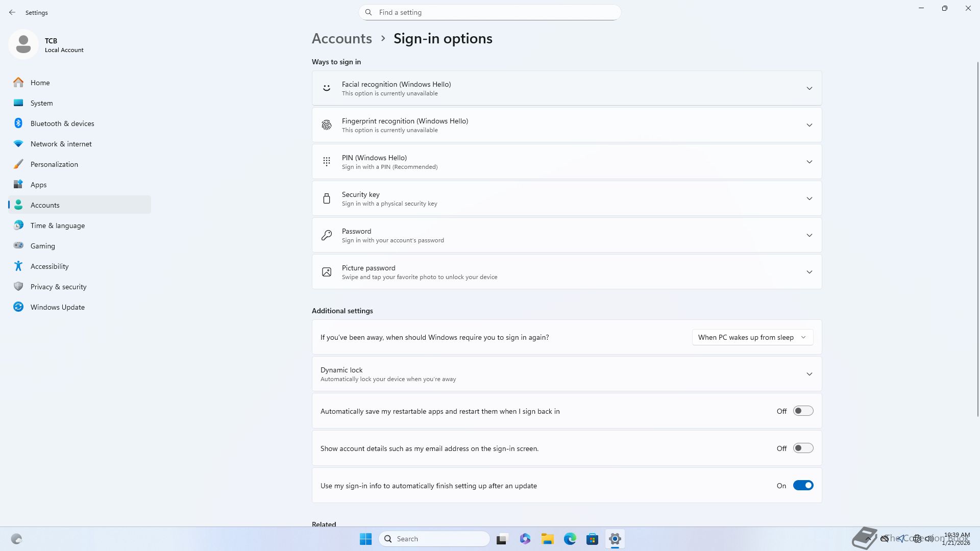
Task: Enable restartable apps auto-save toggle
Action: tap(803, 411)
